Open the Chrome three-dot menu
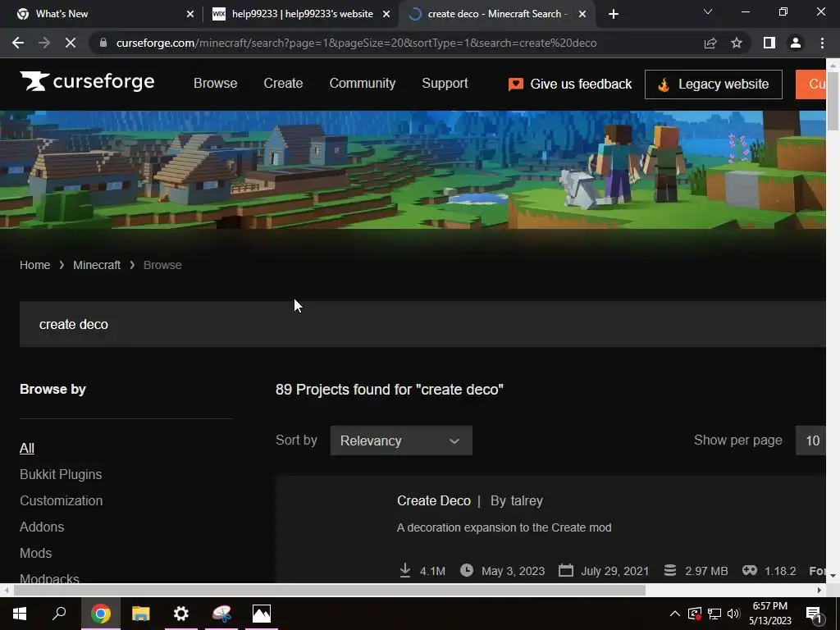Viewport: 840px width, 630px height. click(822, 43)
